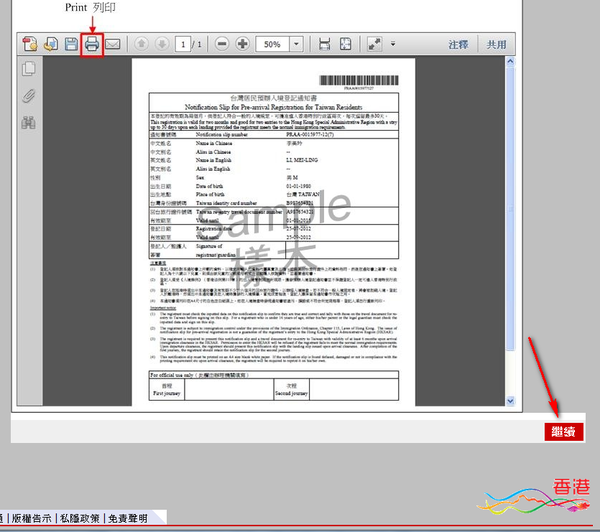The height and width of the screenshot is (532, 600).
Task: Expand the read mode toolbar options arrow
Action: (x=394, y=45)
